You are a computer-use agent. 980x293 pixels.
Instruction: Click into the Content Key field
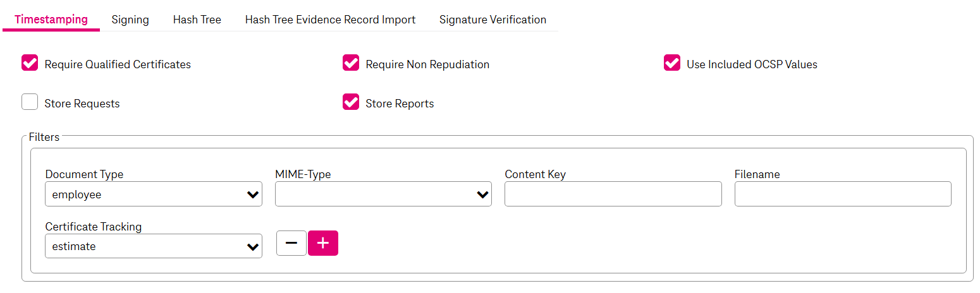(613, 194)
